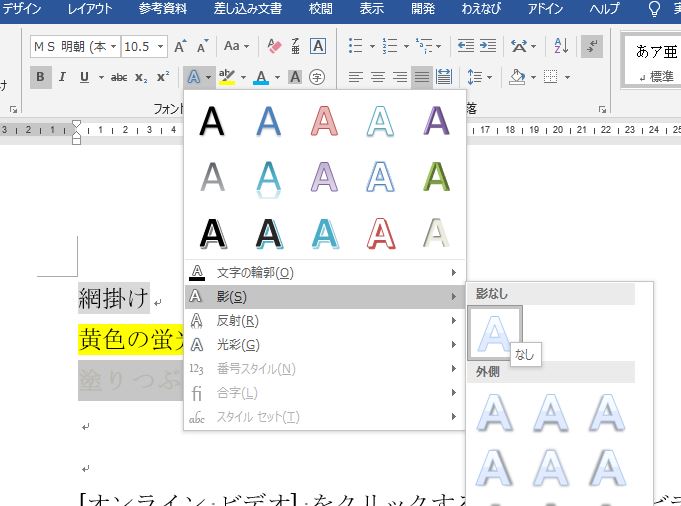Toggle Bold formatting button
Screen dimensions: 681x506
point(40,77)
